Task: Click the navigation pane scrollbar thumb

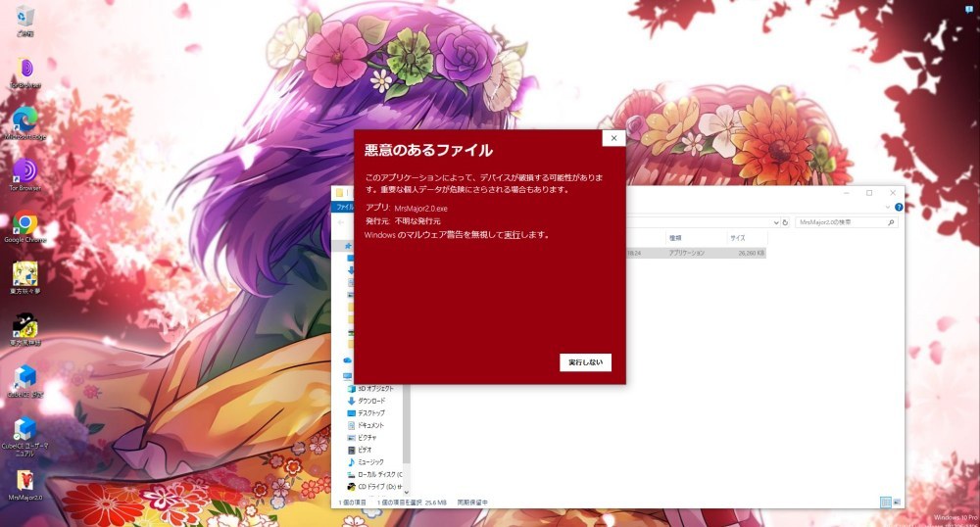Action: click(407, 424)
